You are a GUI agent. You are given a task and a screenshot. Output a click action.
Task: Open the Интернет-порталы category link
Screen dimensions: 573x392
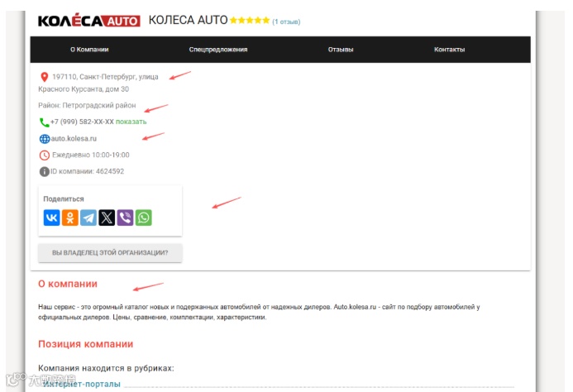[82, 384]
